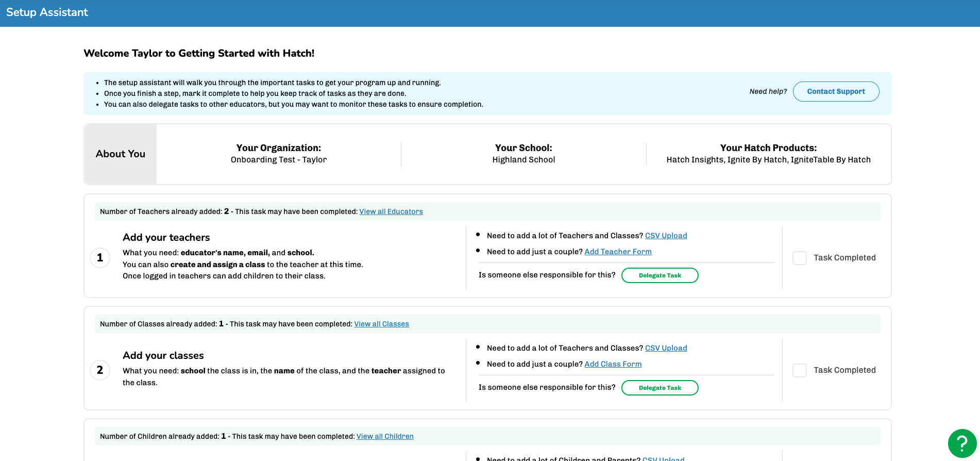Select the Welcome Taylor to Getting Started heading
This screenshot has width=980, height=461.
pyautogui.click(x=199, y=53)
